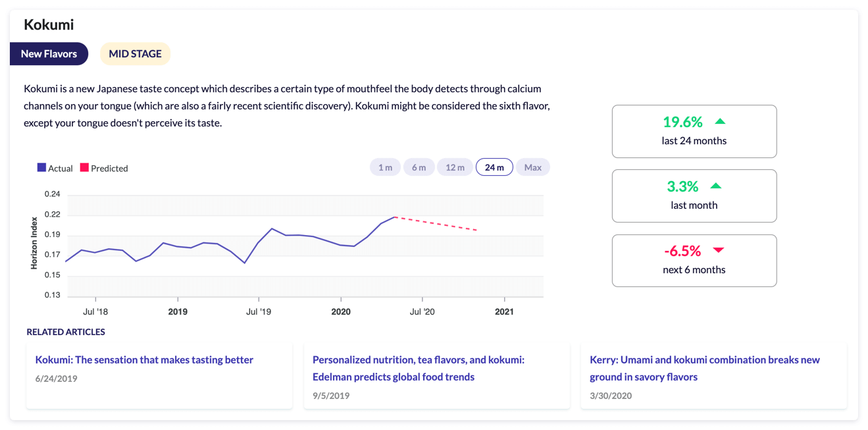Select the 6 m time range
The width and height of the screenshot is (868, 430).
click(x=419, y=167)
